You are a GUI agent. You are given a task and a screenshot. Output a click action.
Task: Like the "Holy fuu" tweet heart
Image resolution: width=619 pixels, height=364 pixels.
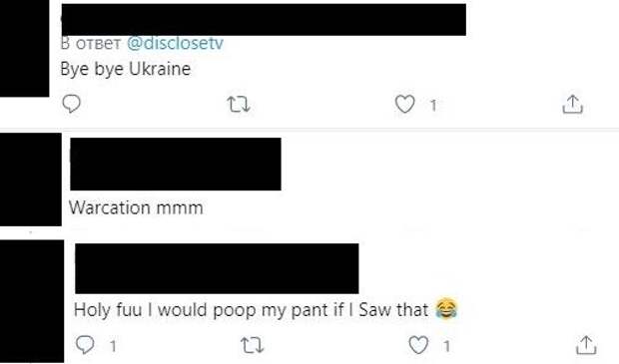tap(418, 345)
